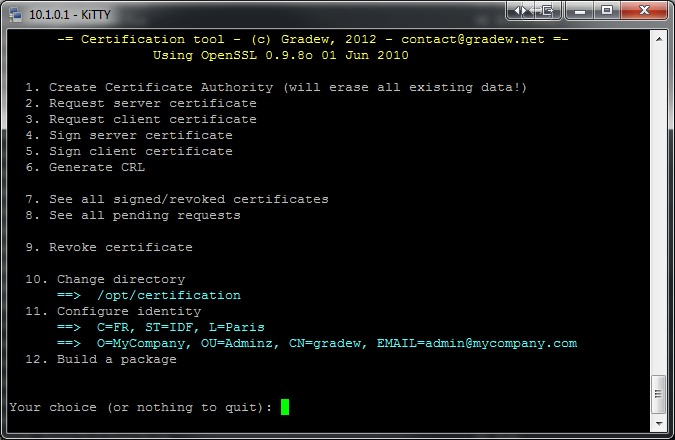Image resolution: width=675 pixels, height=440 pixels.
Task: Close the KiTTY terminal window
Action: point(644,10)
